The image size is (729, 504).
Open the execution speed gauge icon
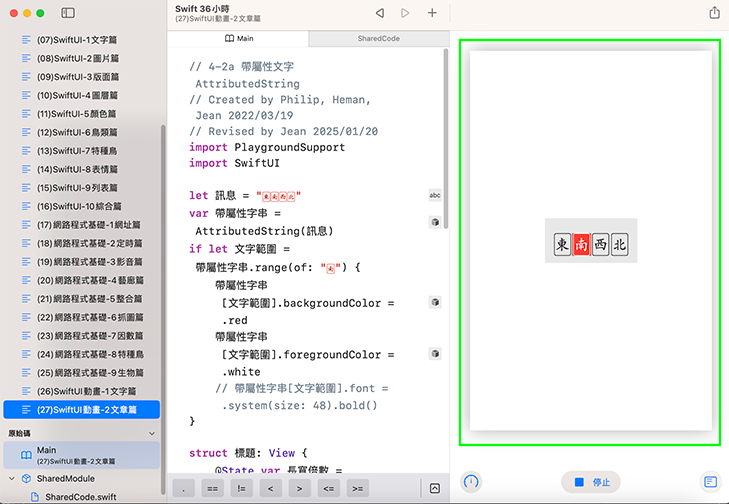tap(471, 482)
